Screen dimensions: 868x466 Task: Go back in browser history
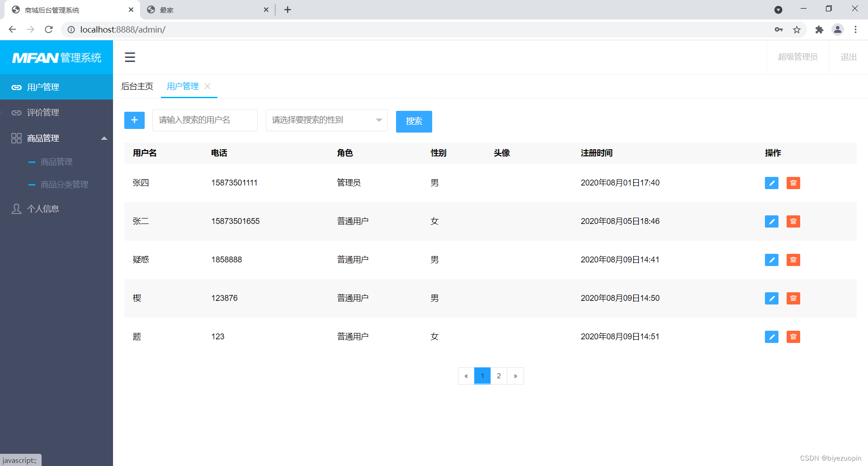pos(12,29)
